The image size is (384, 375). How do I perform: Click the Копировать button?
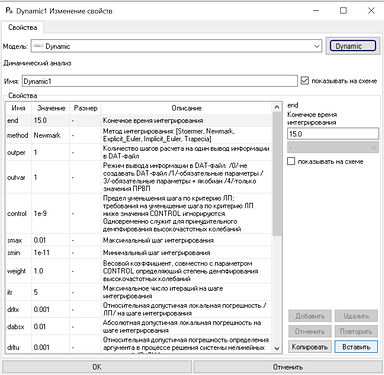pos(310,347)
